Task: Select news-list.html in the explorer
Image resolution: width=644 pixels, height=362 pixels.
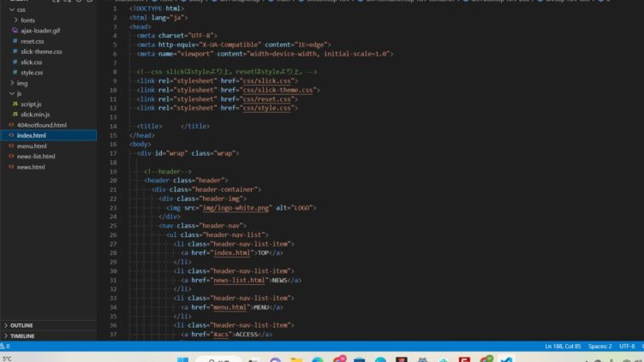Action: point(36,157)
